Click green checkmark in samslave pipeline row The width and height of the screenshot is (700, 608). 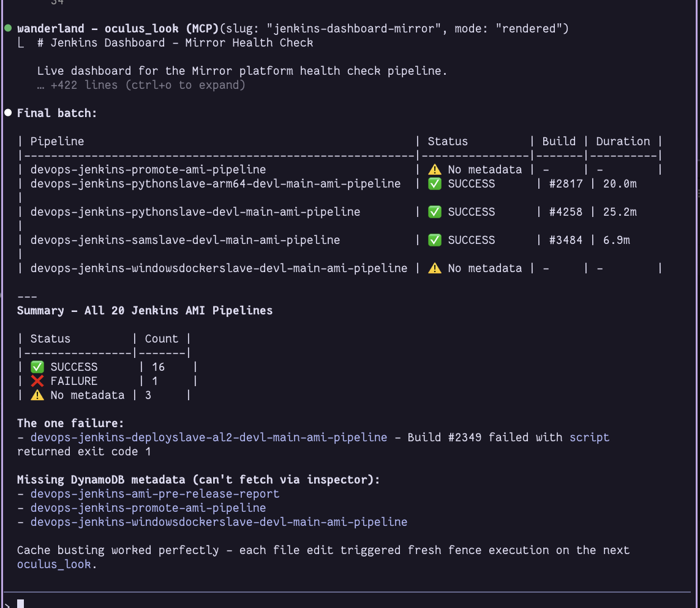(434, 240)
